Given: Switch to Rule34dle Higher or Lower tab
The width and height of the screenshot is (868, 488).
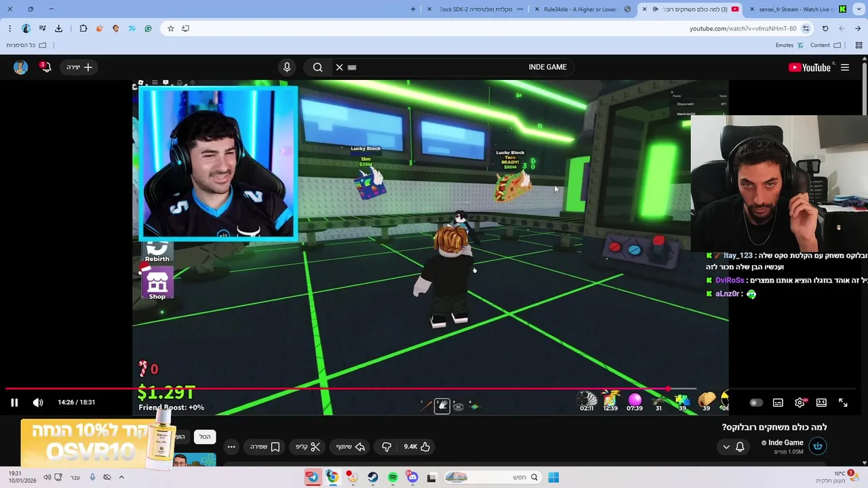Looking at the screenshot, I should (583, 9).
